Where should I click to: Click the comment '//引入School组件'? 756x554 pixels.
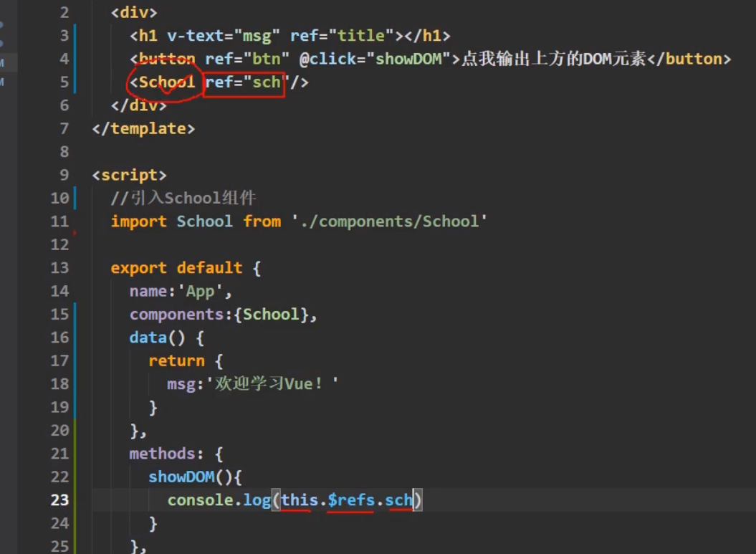(x=183, y=199)
